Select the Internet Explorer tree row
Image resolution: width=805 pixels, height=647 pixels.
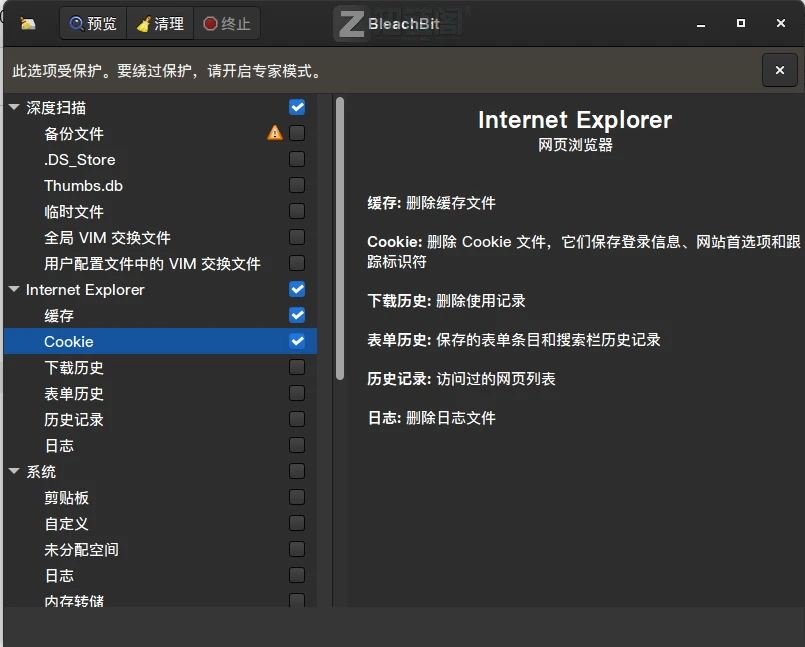(x=160, y=289)
